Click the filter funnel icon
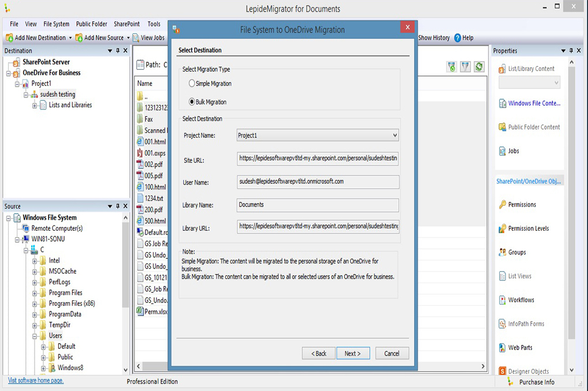588x391 pixels. point(465,66)
